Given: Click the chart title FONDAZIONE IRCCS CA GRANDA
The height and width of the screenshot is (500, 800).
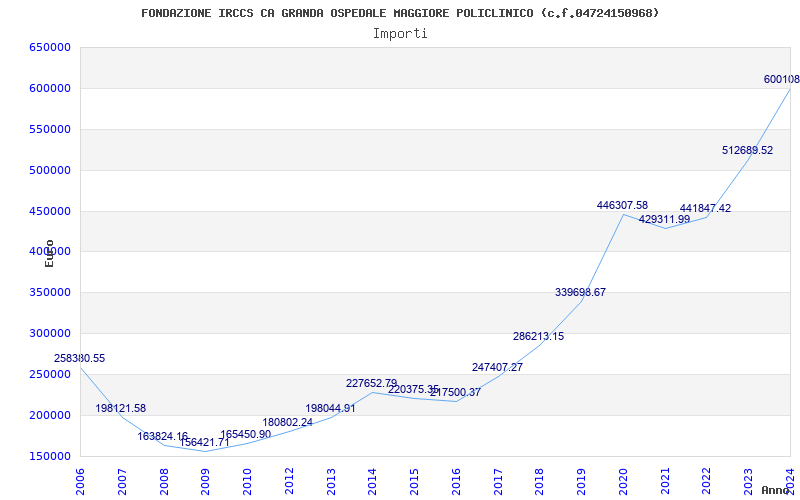Looking at the screenshot, I should 400,13.
